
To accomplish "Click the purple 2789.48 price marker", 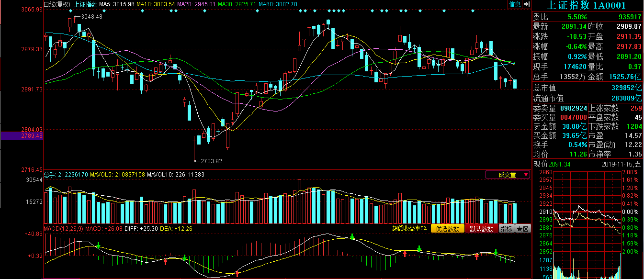I will tap(22, 136).
